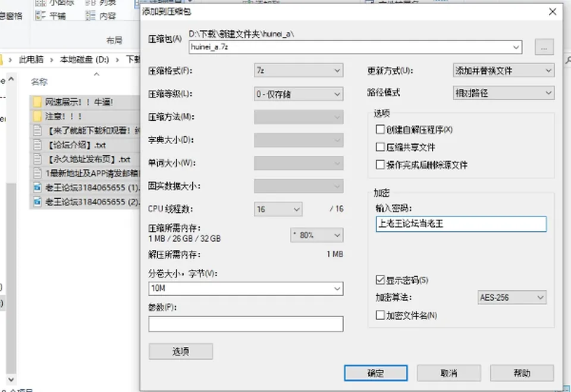Switch Explorer to 内容 content view
This screenshot has height=392, width=571.
coord(101,15)
